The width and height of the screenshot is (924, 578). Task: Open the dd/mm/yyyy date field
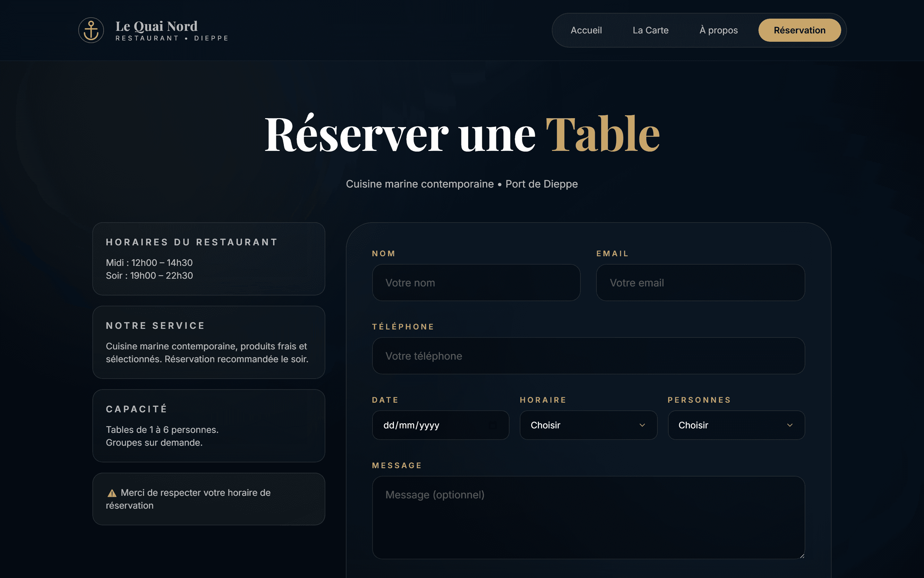click(441, 425)
